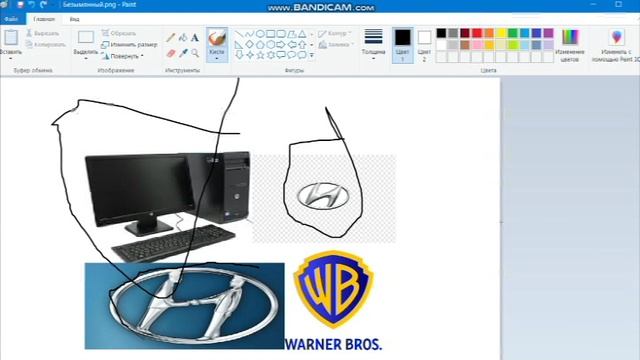Choose the oval shape
The width and height of the screenshot is (640, 360).
260,34
